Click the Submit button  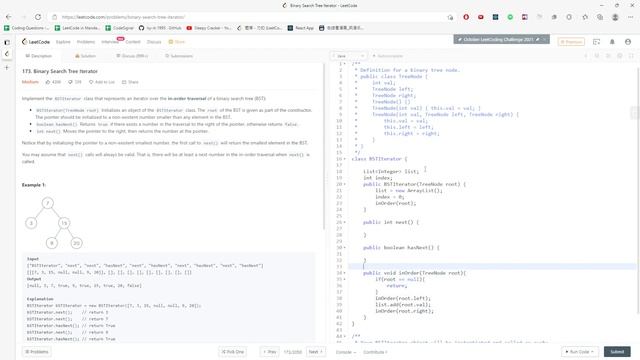coord(617,351)
